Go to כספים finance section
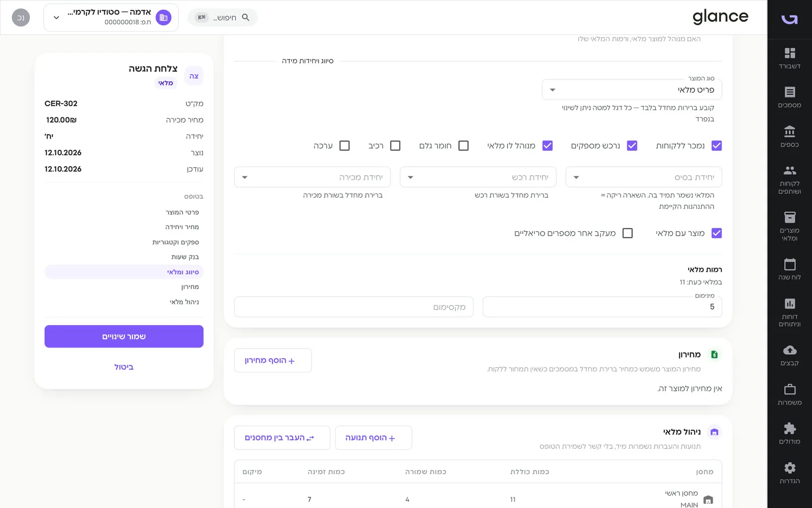Screen dimensions: 812x508 point(790,137)
